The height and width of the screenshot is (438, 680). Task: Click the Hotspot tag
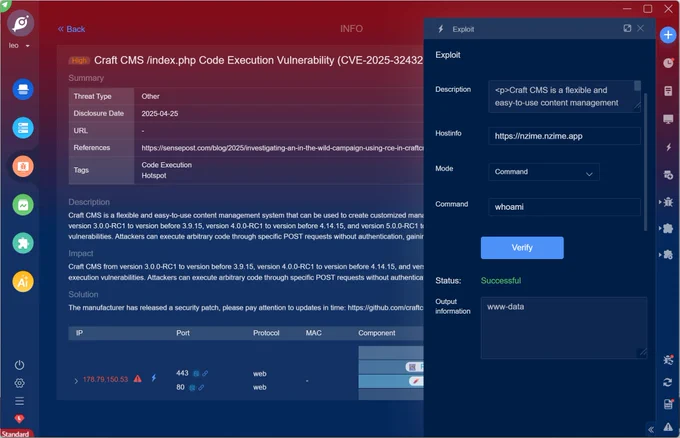click(x=154, y=176)
